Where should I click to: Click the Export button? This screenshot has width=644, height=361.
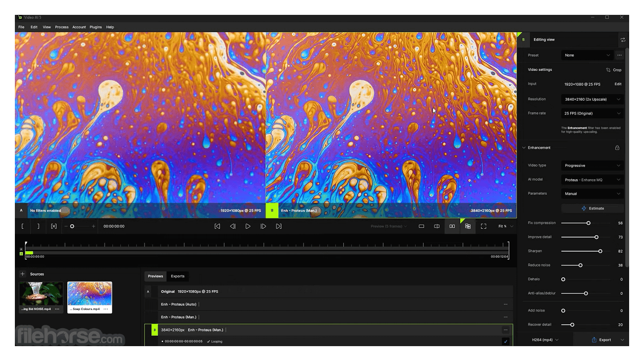coord(601,340)
